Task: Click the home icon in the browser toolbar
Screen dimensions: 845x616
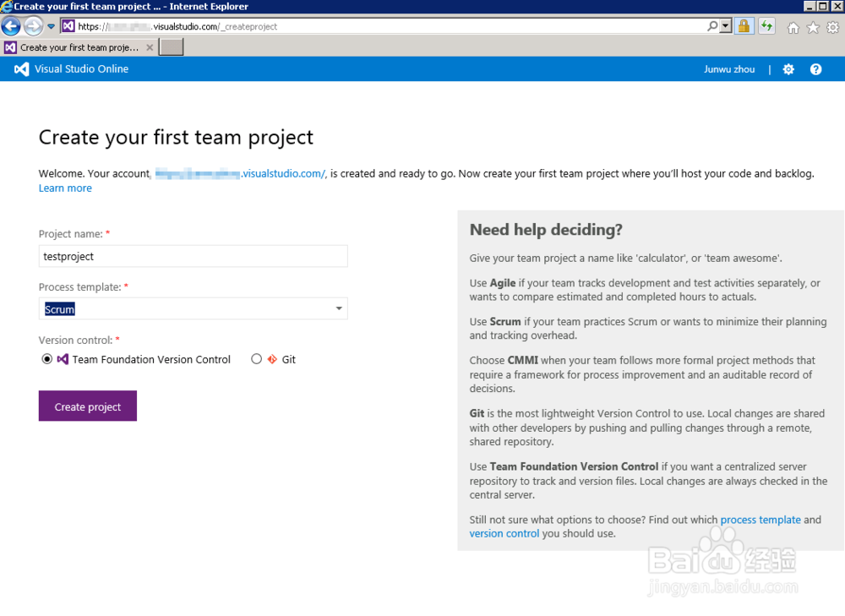Action: point(792,26)
